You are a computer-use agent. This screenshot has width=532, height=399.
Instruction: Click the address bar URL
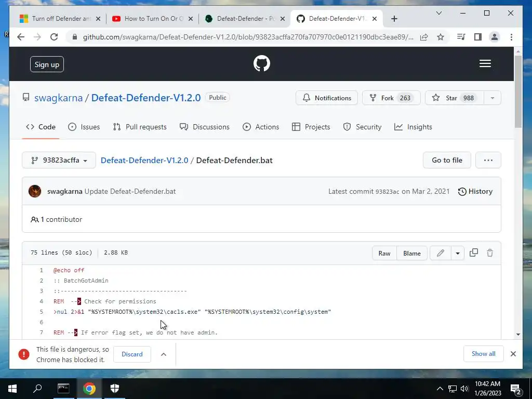[x=248, y=37]
